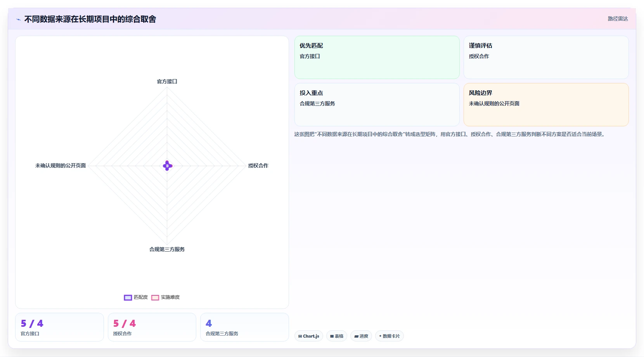
Task: Open the 合规第三方服务 stat card showing 4
Action: (244, 327)
